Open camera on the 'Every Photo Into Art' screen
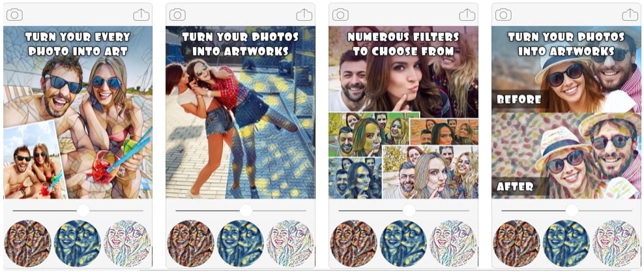Screen dimensions: 644x272 pyautogui.click(x=14, y=15)
